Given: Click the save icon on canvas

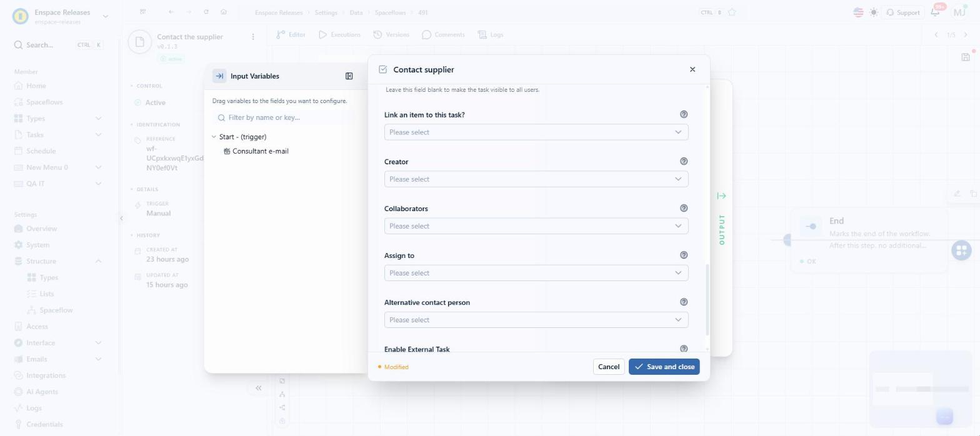Looking at the screenshot, I should (x=966, y=57).
